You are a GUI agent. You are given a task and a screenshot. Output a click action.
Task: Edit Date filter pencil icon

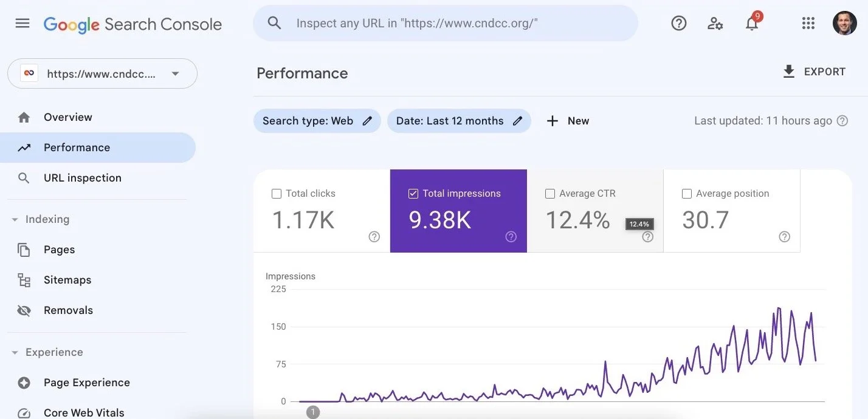tap(517, 121)
